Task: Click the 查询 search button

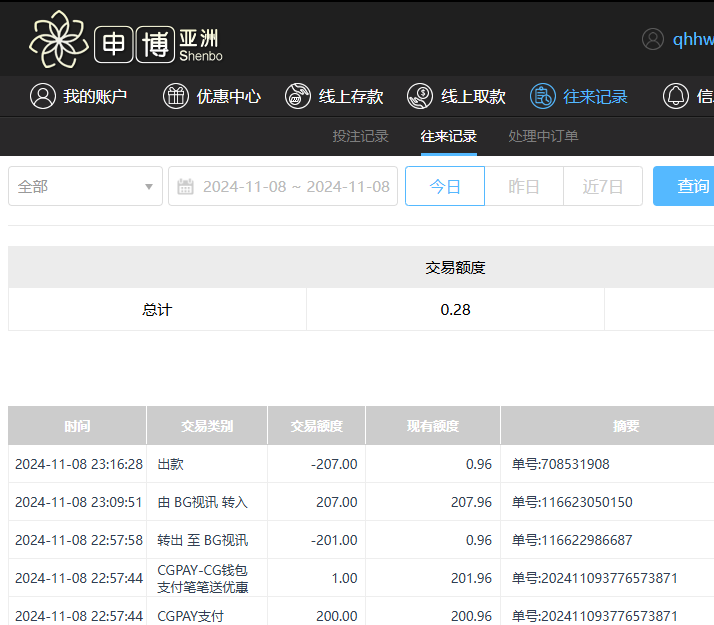Action: click(690, 186)
